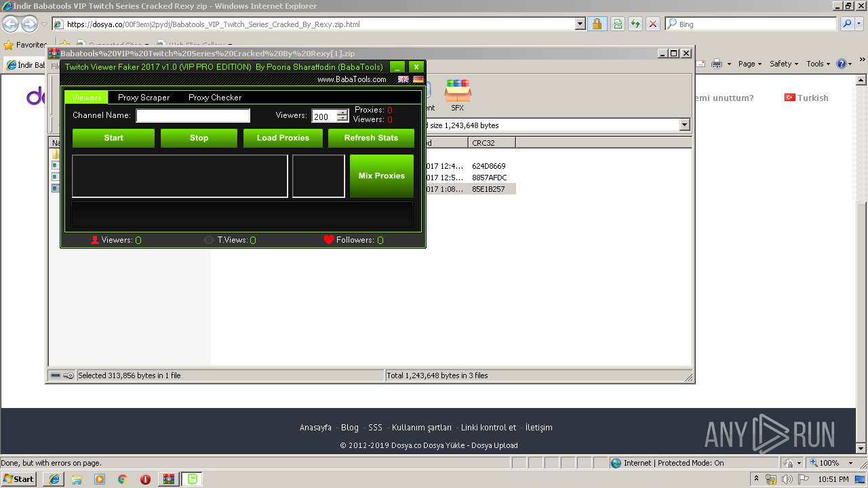
Task: Select the English flag language icon
Action: coord(403,79)
